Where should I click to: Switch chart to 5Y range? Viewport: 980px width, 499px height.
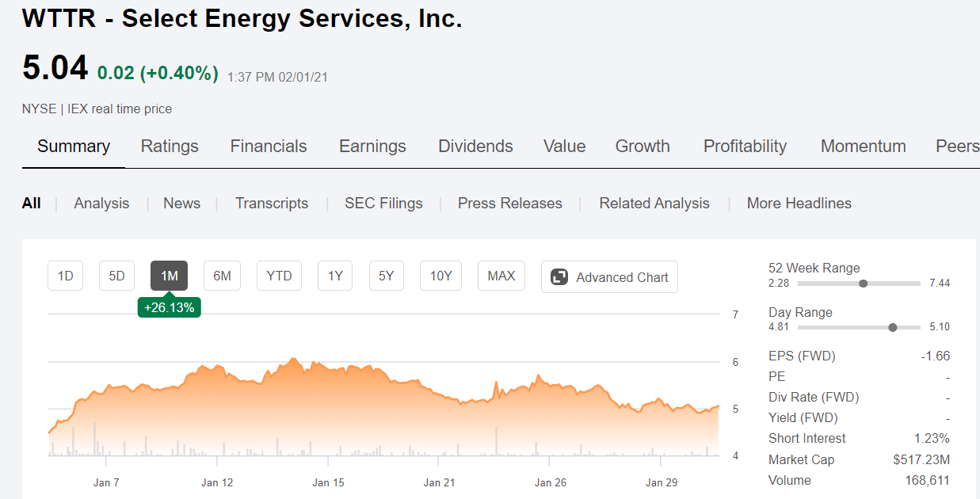click(386, 276)
